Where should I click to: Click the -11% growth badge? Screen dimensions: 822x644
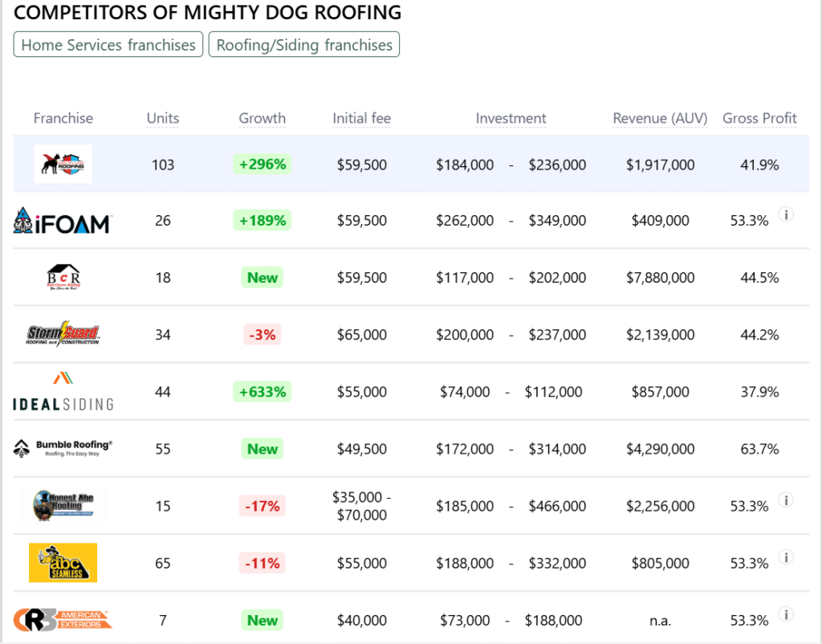coord(262,563)
